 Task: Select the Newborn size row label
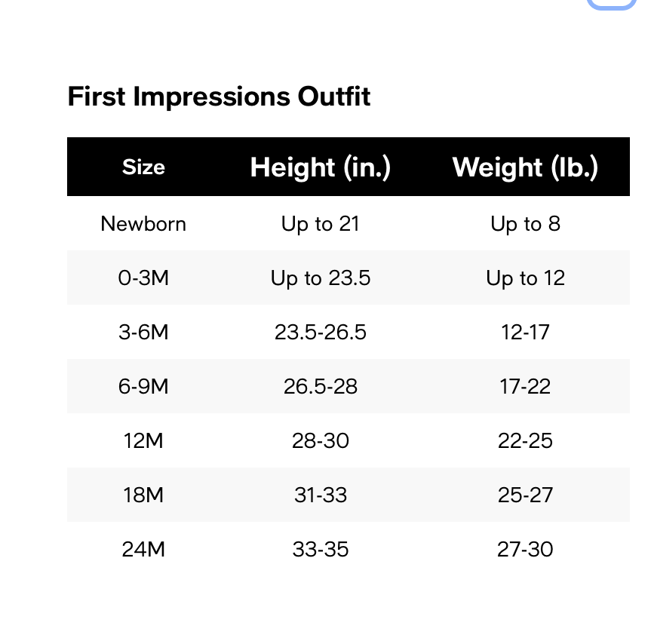(x=143, y=224)
